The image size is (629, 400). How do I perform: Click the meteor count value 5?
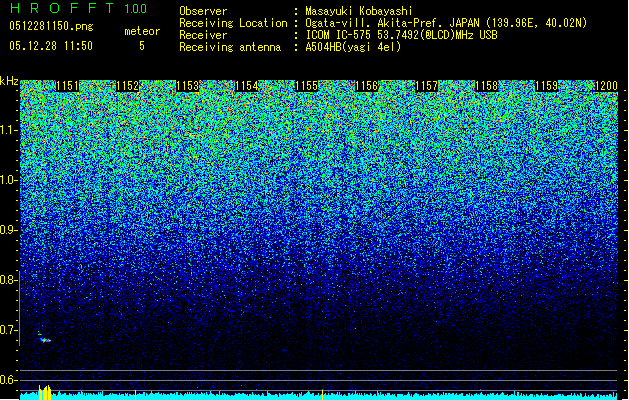click(x=142, y=46)
